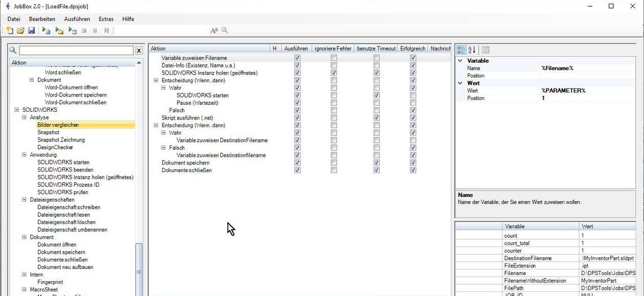644x296 pixels.
Task: Open the Extras menu
Action: pyautogui.click(x=106, y=19)
